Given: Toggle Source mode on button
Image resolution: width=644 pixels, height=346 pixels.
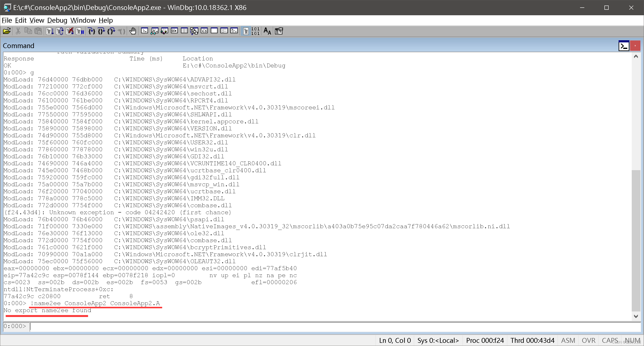Looking at the screenshot, I should pyautogui.click(x=246, y=31).
